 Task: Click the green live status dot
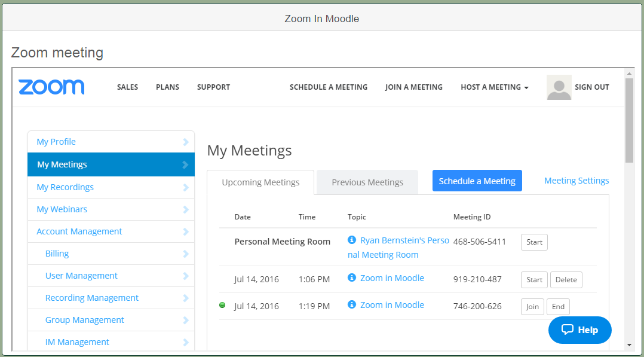[222, 305]
